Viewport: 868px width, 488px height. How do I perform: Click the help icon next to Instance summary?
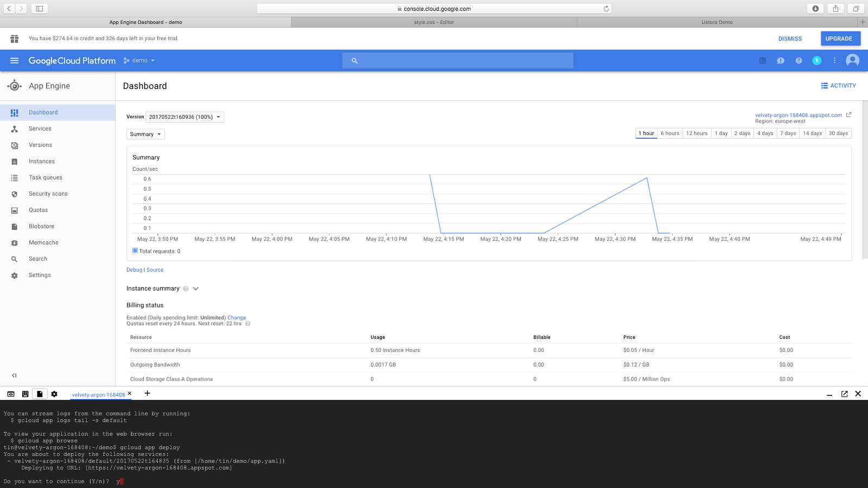coord(186,289)
